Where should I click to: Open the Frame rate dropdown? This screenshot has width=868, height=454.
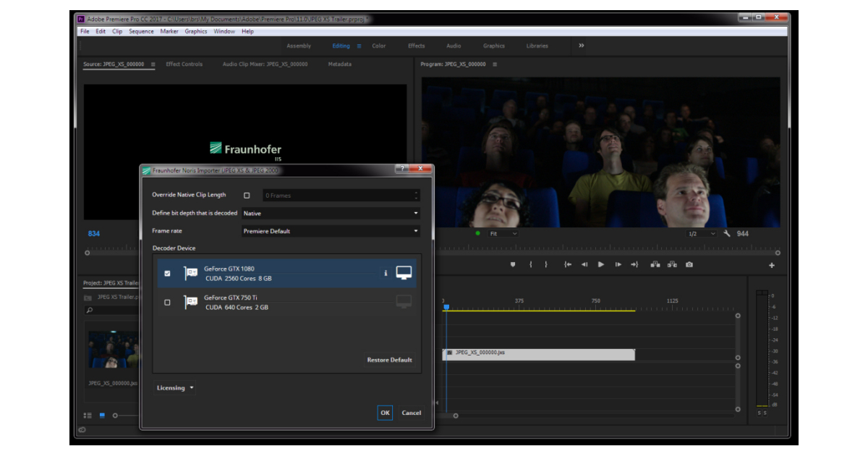pyautogui.click(x=416, y=231)
